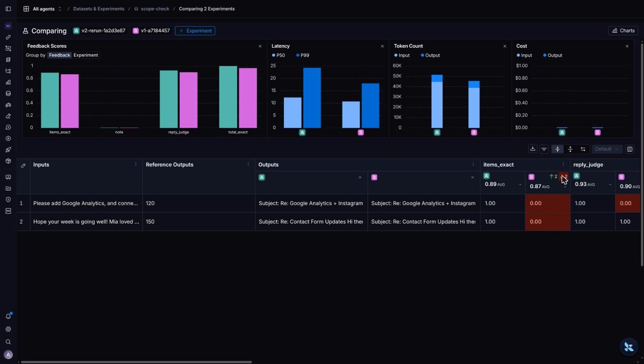Open the bar chart dashboards icon in sidebar

click(x=8, y=82)
